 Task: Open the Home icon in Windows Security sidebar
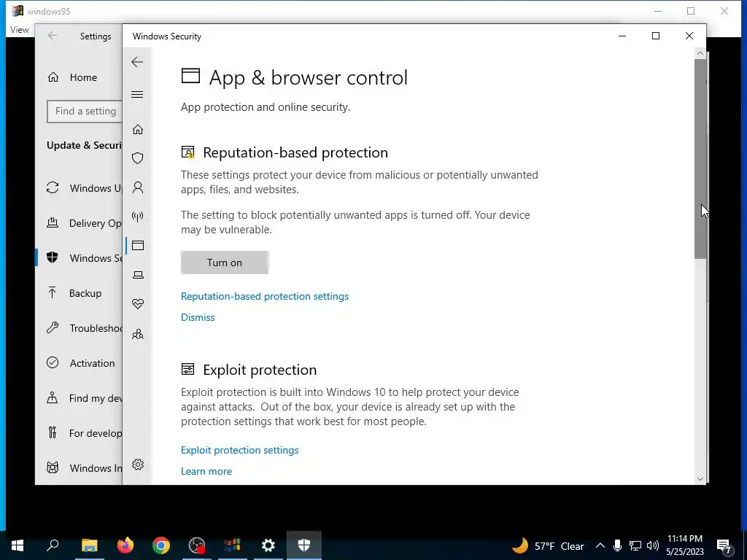pos(138,130)
